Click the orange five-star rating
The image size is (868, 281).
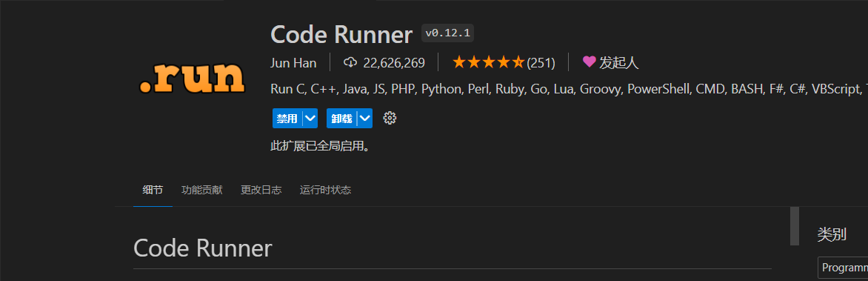[x=488, y=62]
